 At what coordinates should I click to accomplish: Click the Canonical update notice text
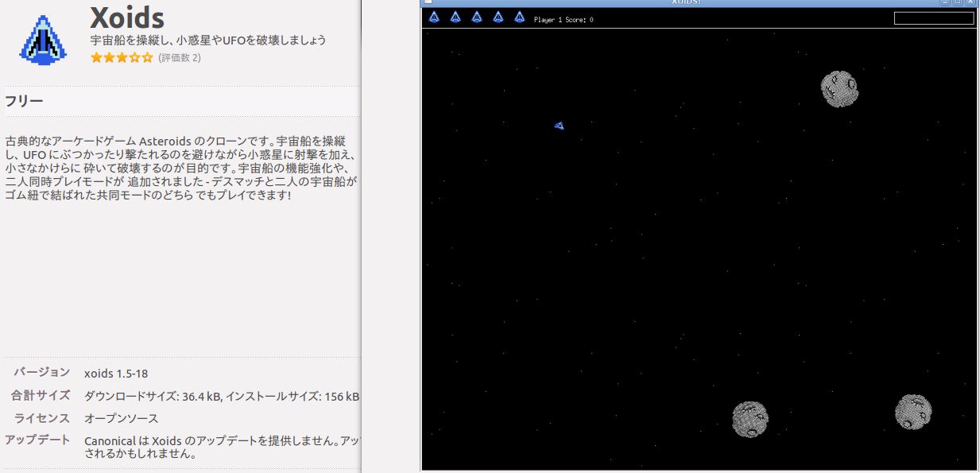pos(222,447)
